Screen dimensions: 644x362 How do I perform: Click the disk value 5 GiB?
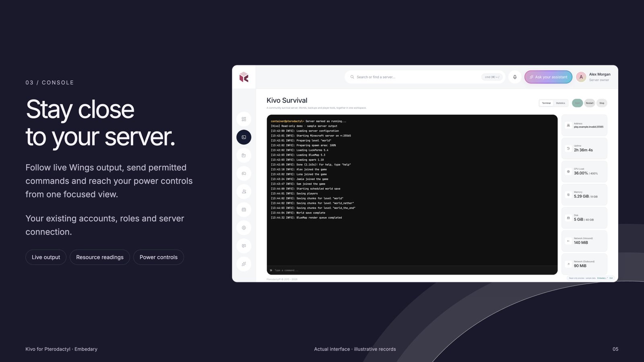point(578,220)
